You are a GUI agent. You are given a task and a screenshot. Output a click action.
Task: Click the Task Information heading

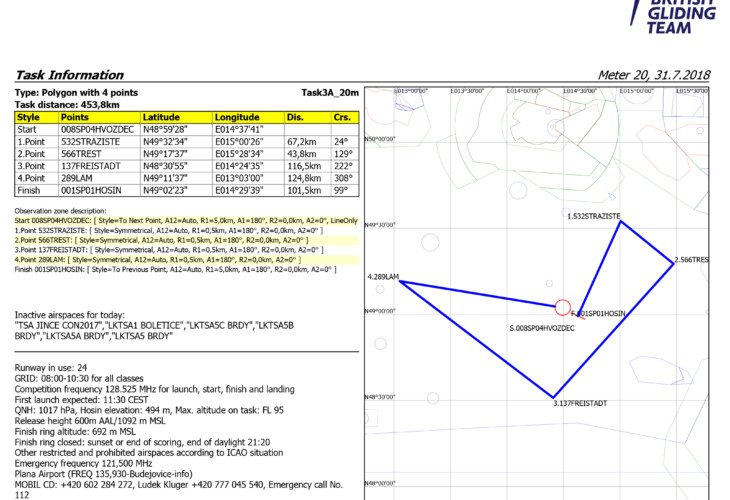pyautogui.click(x=67, y=75)
